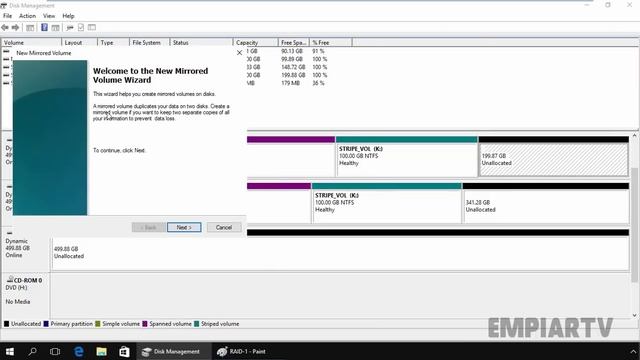Click the No Media text under CD-ROM 0
640x360 pixels.
pos(18,302)
